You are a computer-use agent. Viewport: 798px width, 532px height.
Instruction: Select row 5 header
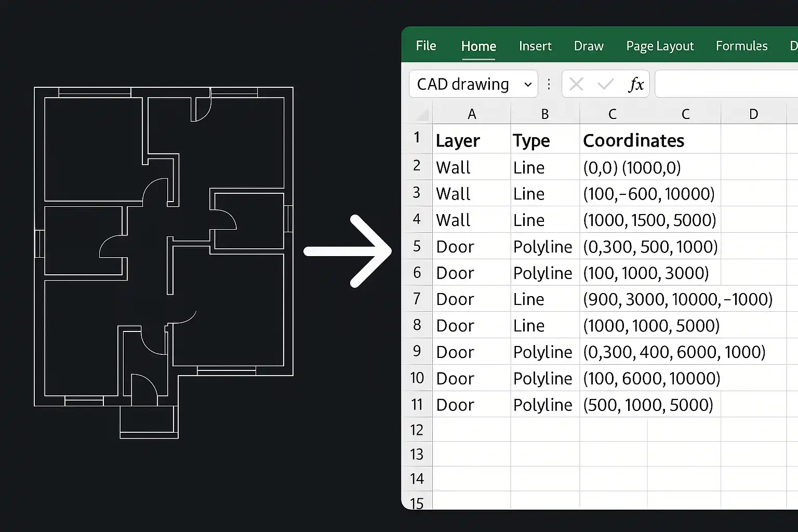[x=417, y=246]
